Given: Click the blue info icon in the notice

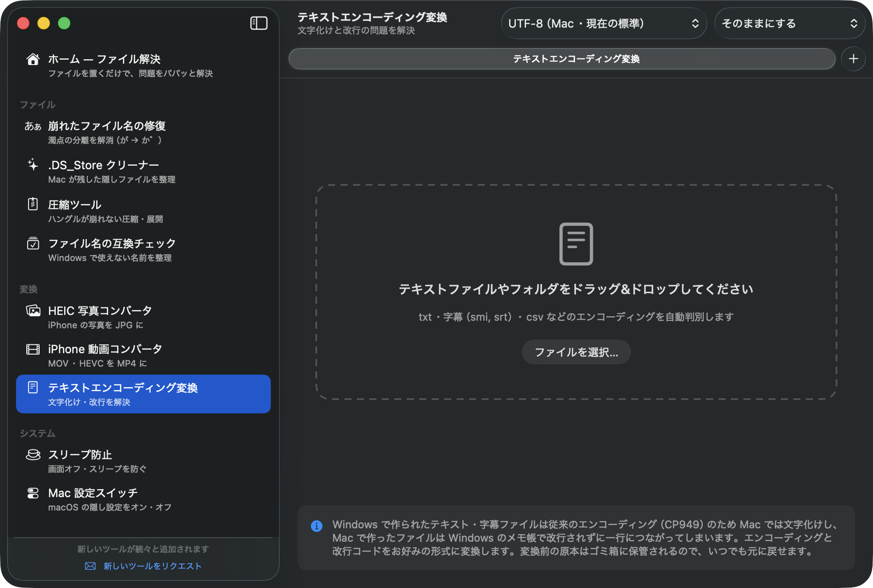Looking at the screenshot, I should (317, 526).
